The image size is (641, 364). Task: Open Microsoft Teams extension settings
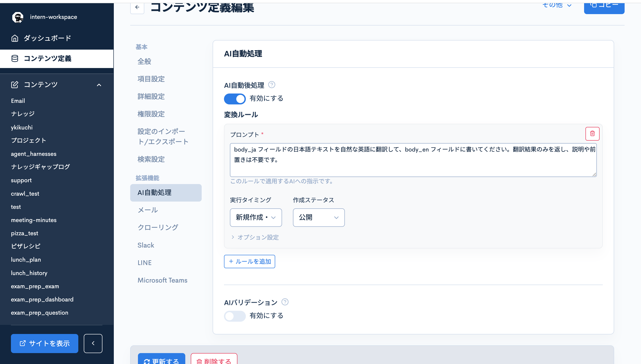[162, 280]
